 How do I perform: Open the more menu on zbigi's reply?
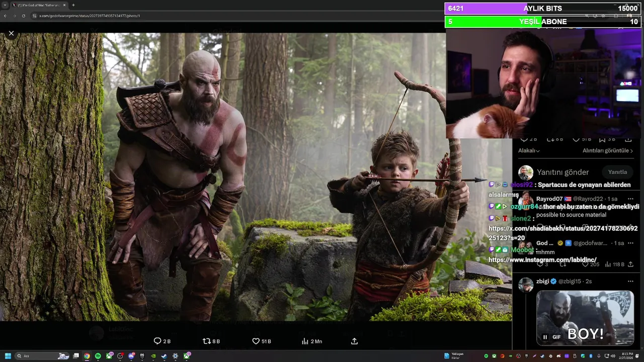coord(630,281)
